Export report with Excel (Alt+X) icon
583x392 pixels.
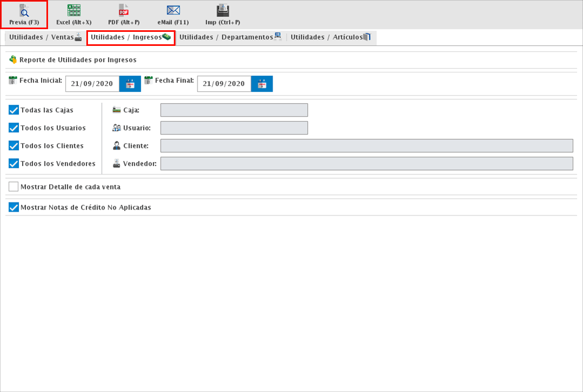74,11
